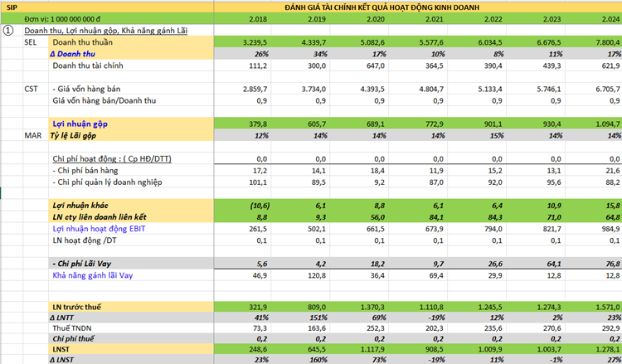Viewport: 622px width, 364px height.
Task: Select the LNST row label
Action: point(61,349)
